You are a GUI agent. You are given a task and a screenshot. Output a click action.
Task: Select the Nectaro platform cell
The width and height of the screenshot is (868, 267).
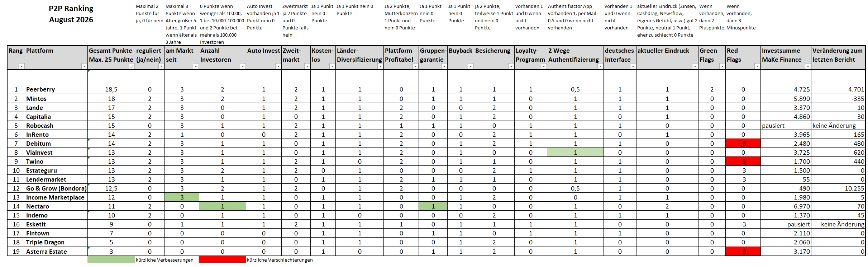point(56,206)
